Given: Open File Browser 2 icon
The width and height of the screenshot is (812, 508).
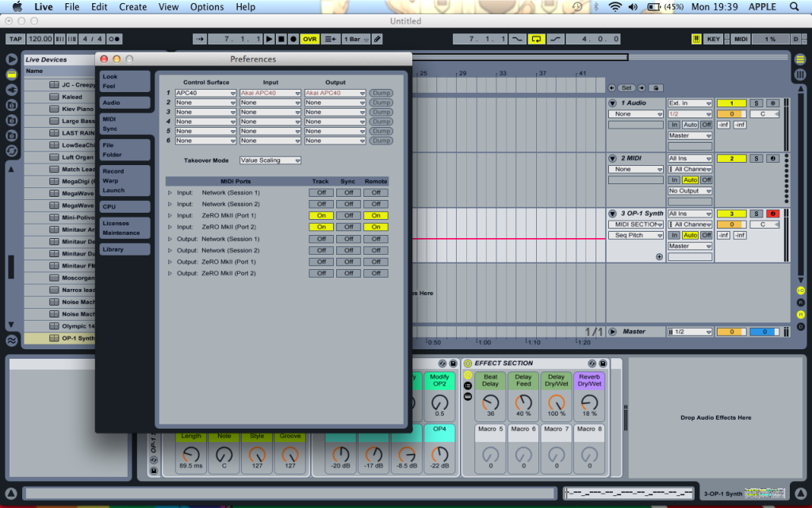Looking at the screenshot, I should [11, 121].
